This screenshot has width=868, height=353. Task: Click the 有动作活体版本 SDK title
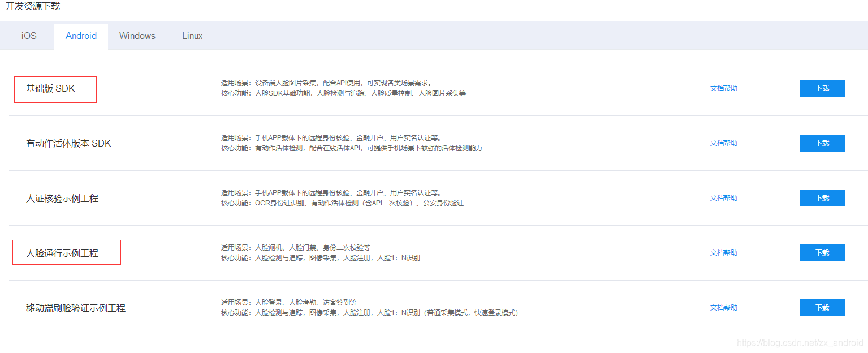coord(68,144)
